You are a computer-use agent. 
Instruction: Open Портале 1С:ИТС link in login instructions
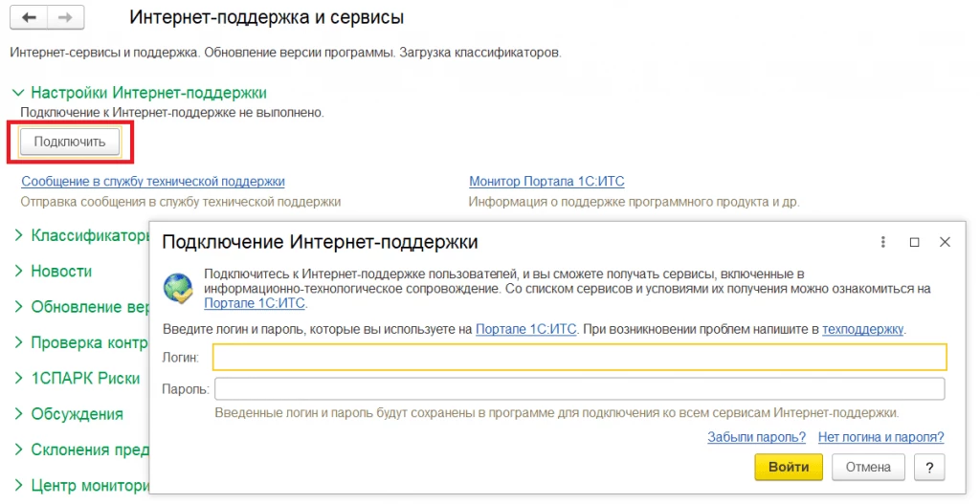point(525,329)
